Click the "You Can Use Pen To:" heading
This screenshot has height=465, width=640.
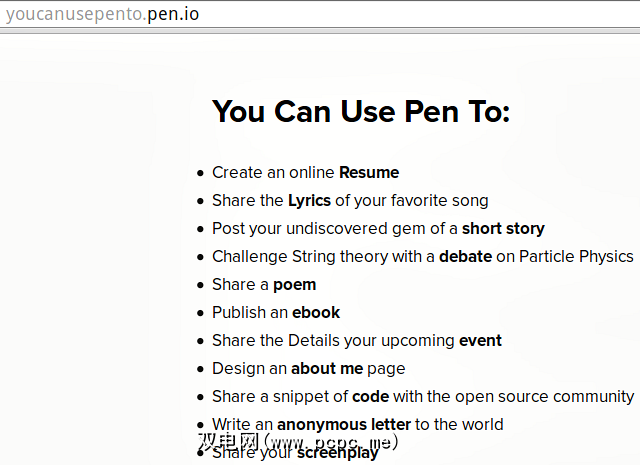[361, 111]
